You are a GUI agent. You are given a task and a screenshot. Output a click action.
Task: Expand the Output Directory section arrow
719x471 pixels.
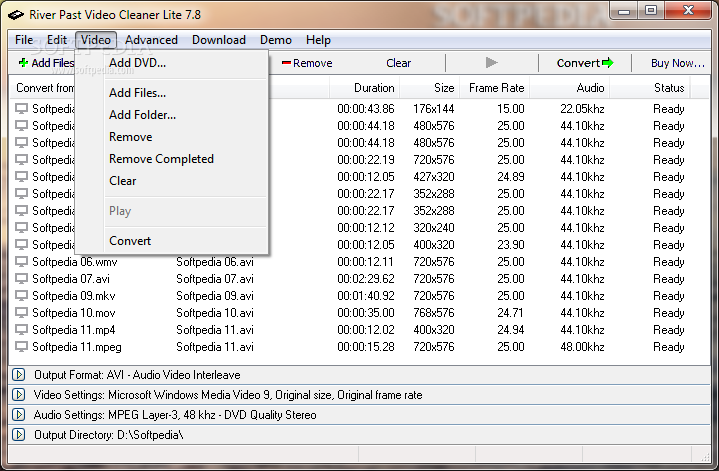coord(18,434)
